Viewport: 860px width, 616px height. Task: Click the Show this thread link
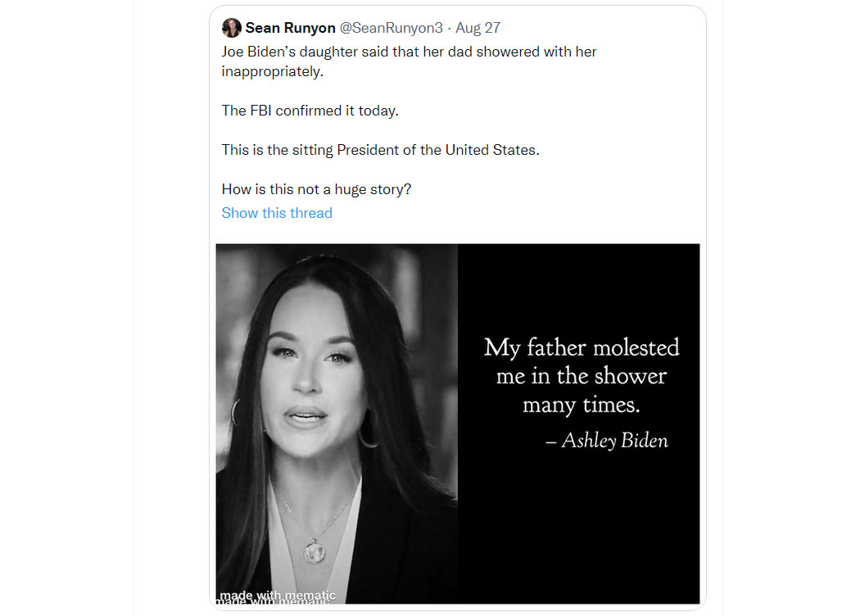(277, 213)
